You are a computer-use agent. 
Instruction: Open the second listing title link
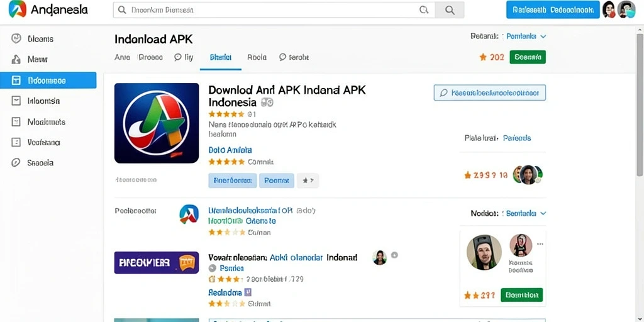click(250, 211)
